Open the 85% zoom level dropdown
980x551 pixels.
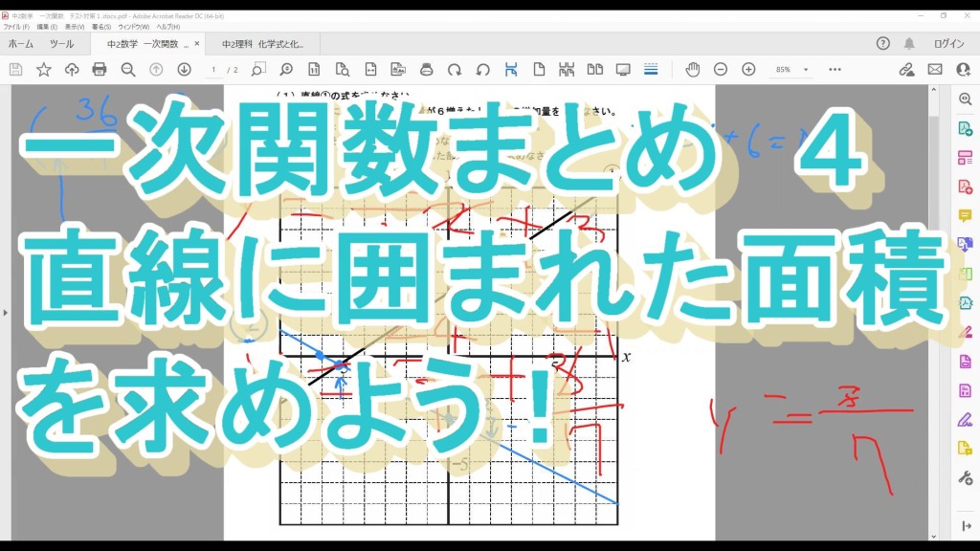791,70
